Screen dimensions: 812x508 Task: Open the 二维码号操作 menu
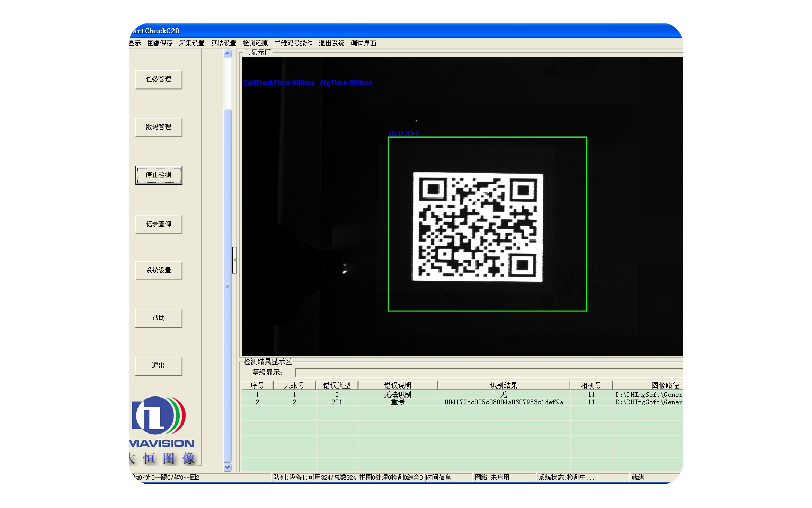293,43
